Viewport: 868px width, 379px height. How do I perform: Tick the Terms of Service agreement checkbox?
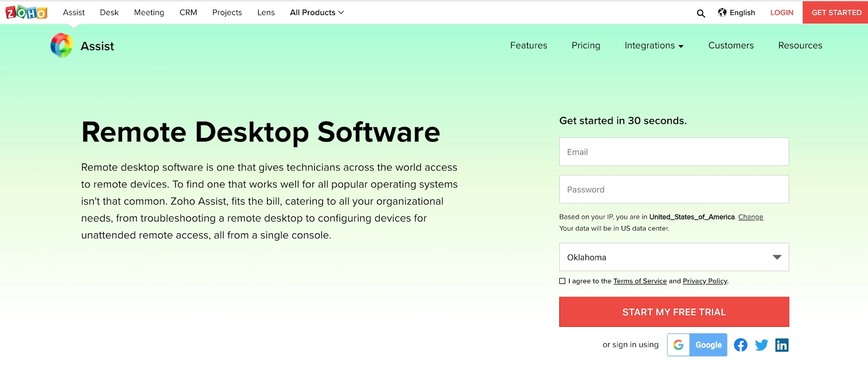[x=563, y=281]
